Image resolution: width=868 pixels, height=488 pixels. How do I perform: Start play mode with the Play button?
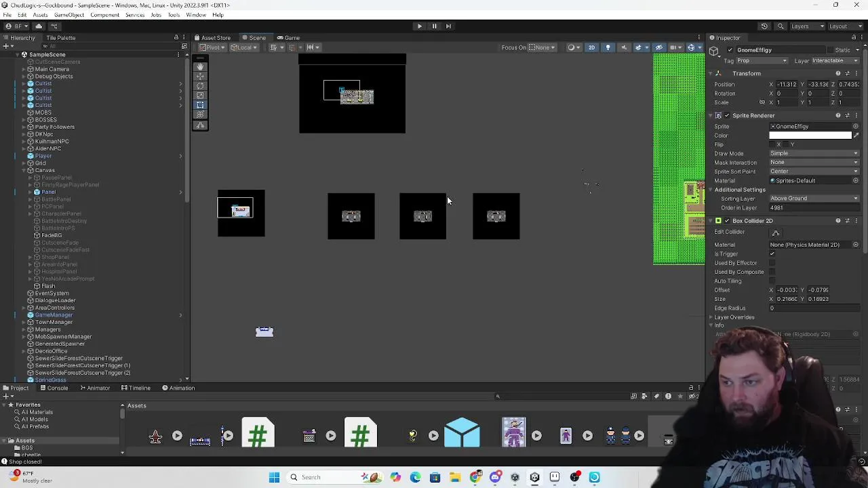[x=419, y=26]
